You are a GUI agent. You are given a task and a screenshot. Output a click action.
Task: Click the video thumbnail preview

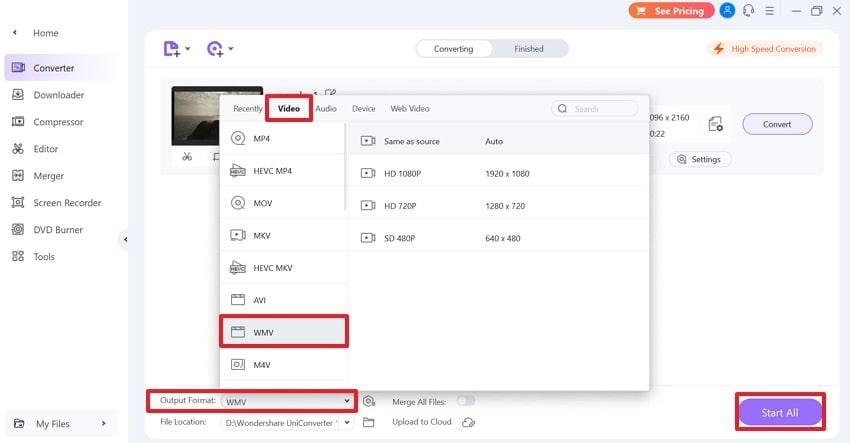coord(196,116)
